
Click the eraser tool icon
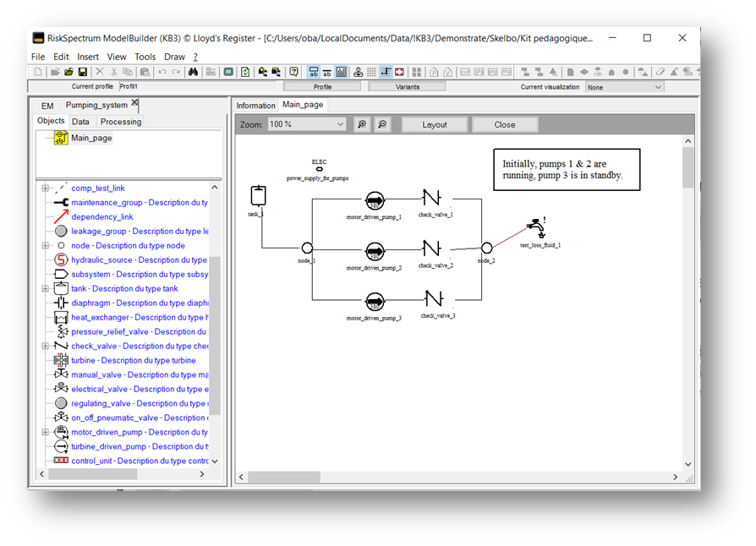[660, 72]
